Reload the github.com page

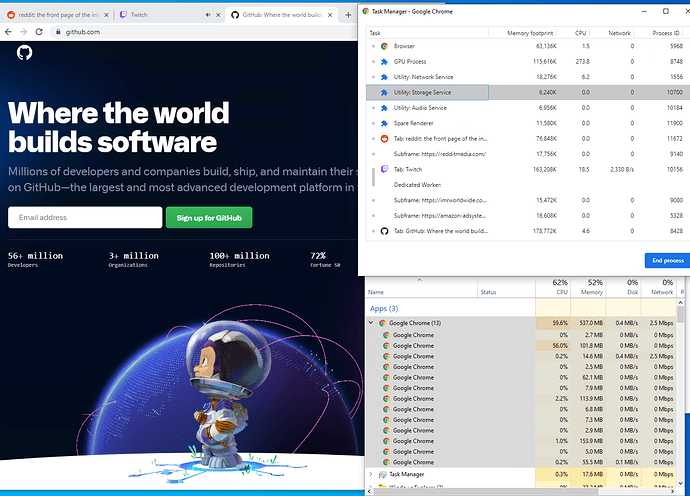point(39,32)
